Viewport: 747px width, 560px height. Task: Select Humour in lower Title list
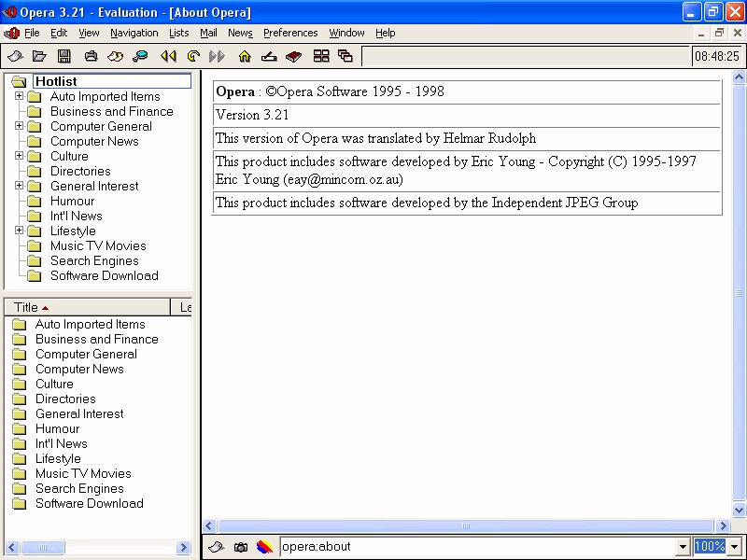[x=57, y=428]
